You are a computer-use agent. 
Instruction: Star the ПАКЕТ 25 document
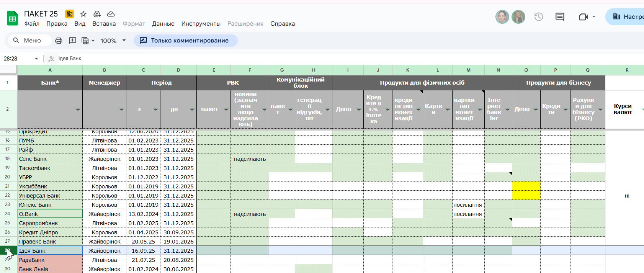coord(83,14)
